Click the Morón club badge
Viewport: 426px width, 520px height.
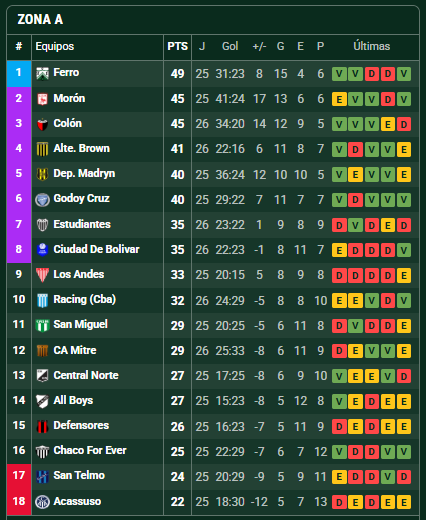pyautogui.click(x=42, y=99)
